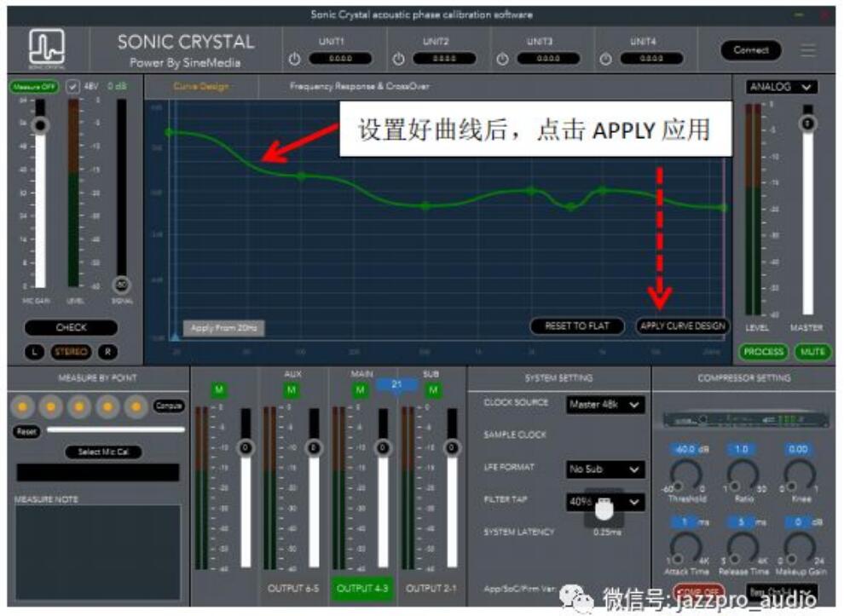Click the second yellow measure point
The width and height of the screenshot is (844, 616).
pos(50,406)
